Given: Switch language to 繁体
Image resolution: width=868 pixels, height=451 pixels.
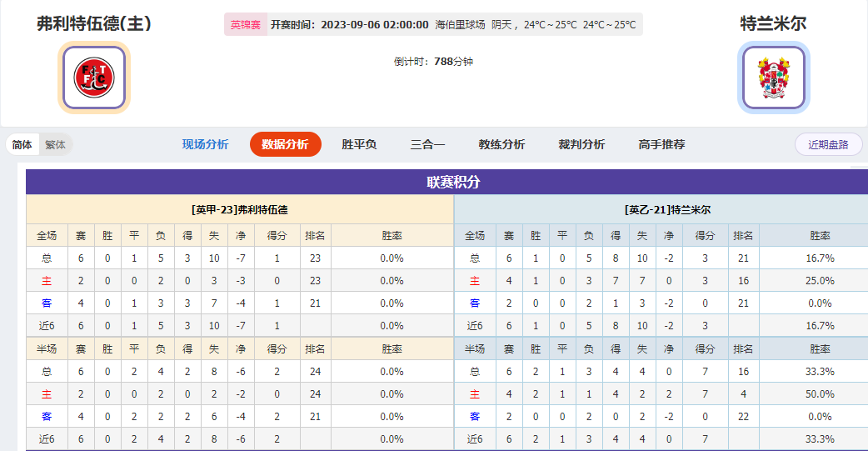Looking at the screenshot, I should pyautogui.click(x=55, y=144).
